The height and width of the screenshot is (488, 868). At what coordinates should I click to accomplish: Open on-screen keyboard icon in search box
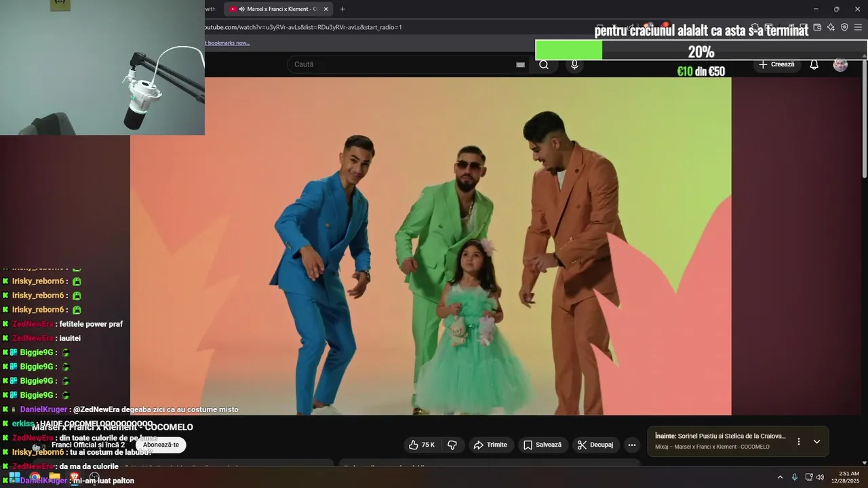point(520,64)
